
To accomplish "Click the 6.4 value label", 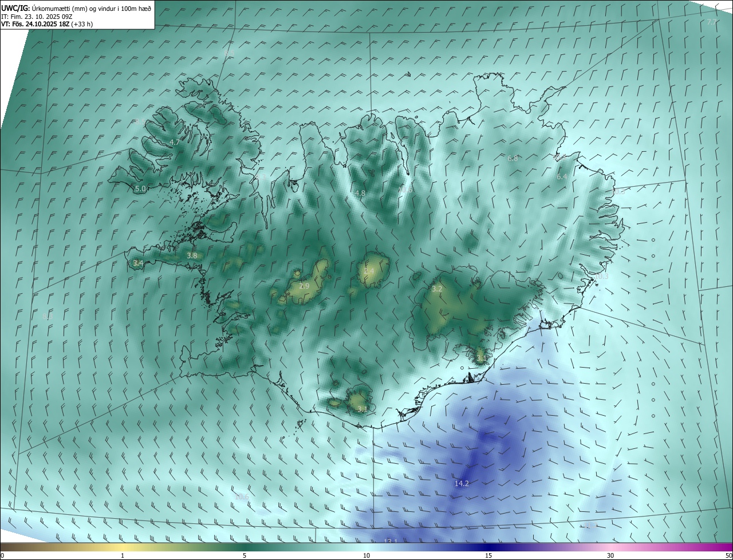I will [x=562, y=177].
